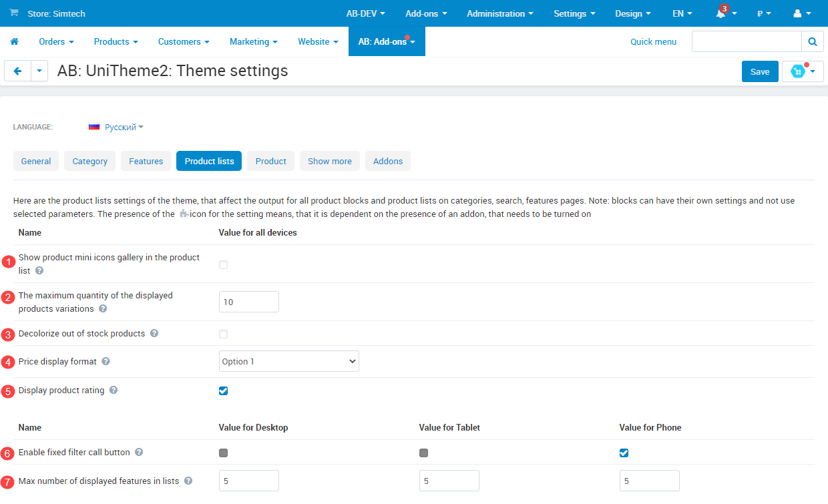Select the Product lists tab
This screenshot has height=504, width=828.
click(x=209, y=161)
